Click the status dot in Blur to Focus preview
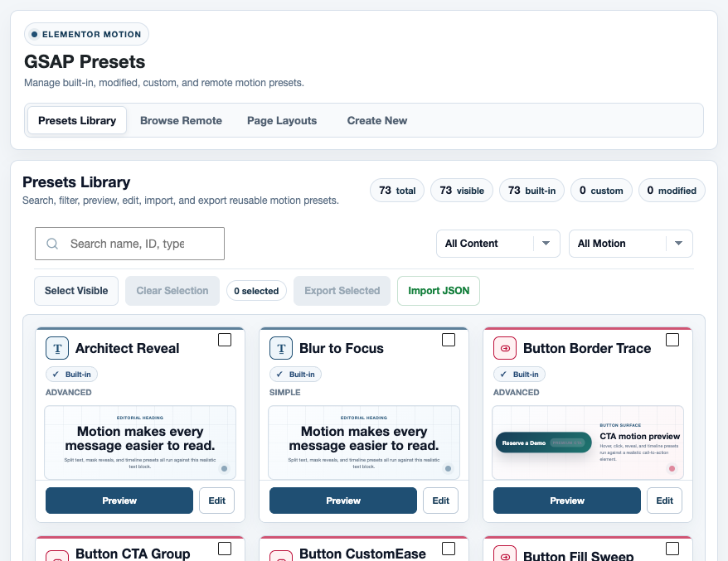The image size is (728, 561). coord(448,469)
